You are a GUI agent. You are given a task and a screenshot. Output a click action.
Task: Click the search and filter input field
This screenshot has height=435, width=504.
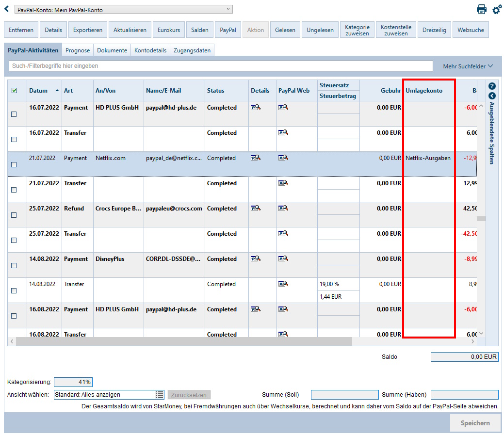221,66
